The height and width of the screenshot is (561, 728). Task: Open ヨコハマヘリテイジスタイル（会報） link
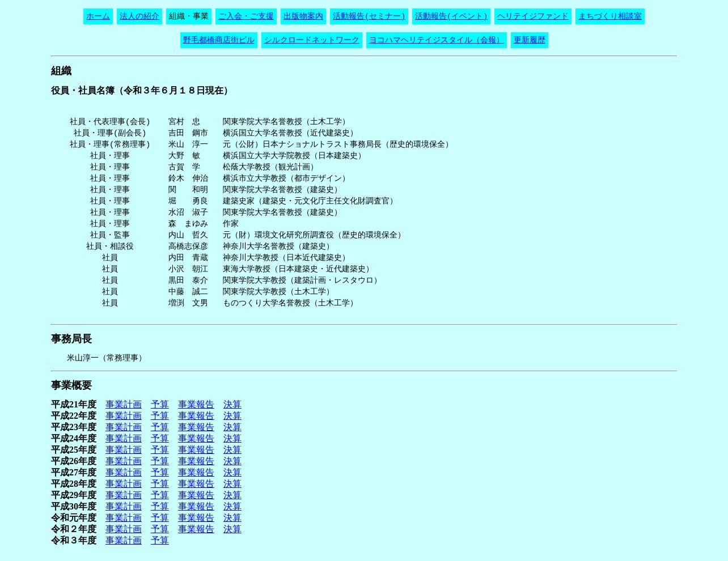tap(437, 40)
